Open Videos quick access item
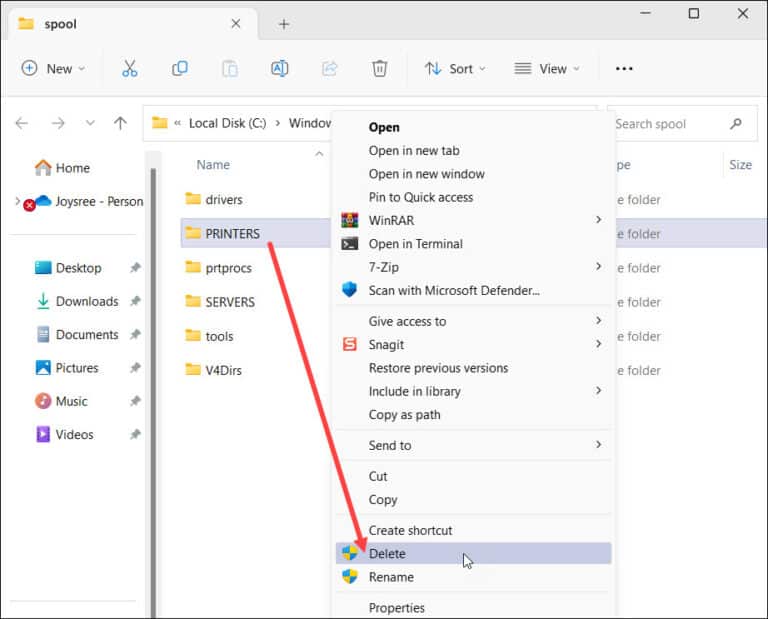 coord(65,434)
